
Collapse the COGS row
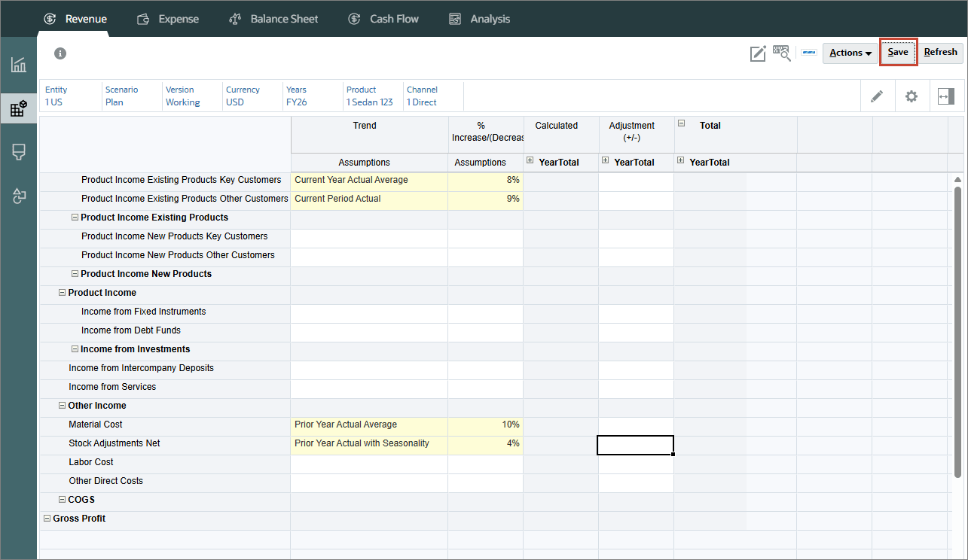pos(62,500)
